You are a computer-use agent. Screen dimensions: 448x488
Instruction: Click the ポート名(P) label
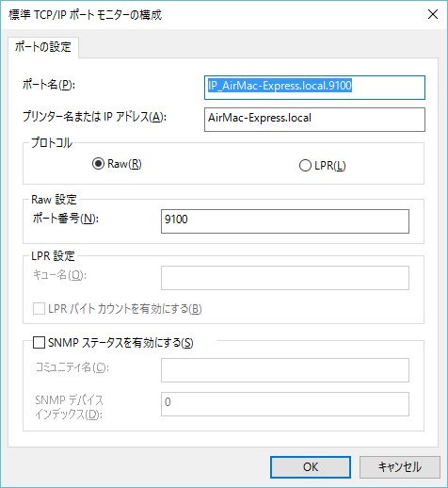[49, 85]
